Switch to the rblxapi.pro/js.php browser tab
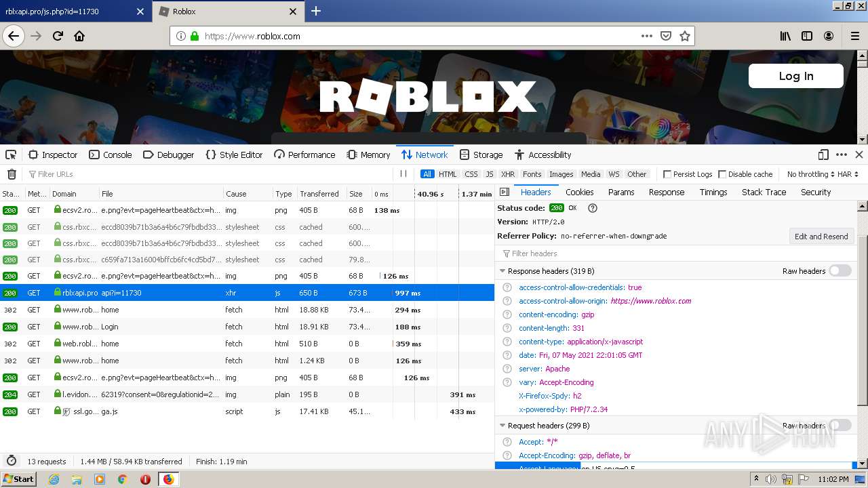The height and width of the screenshot is (488, 868). click(x=75, y=12)
